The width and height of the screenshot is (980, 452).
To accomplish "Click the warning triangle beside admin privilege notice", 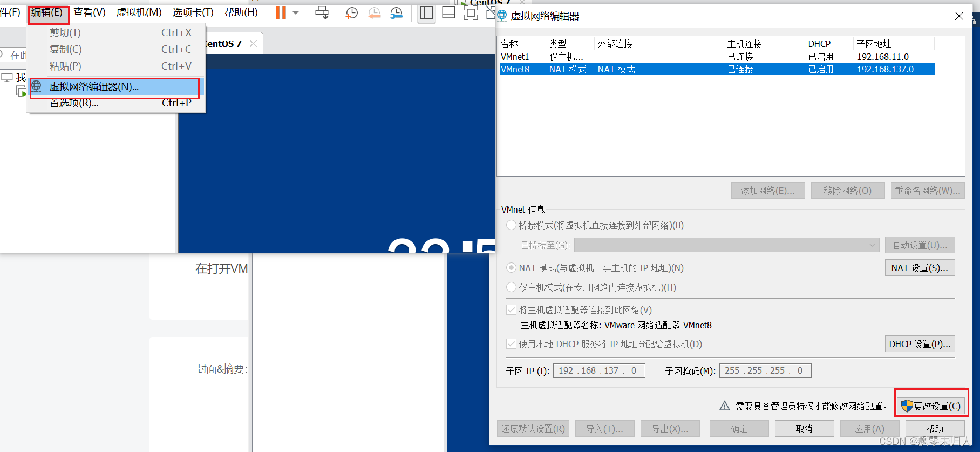I will (725, 406).
